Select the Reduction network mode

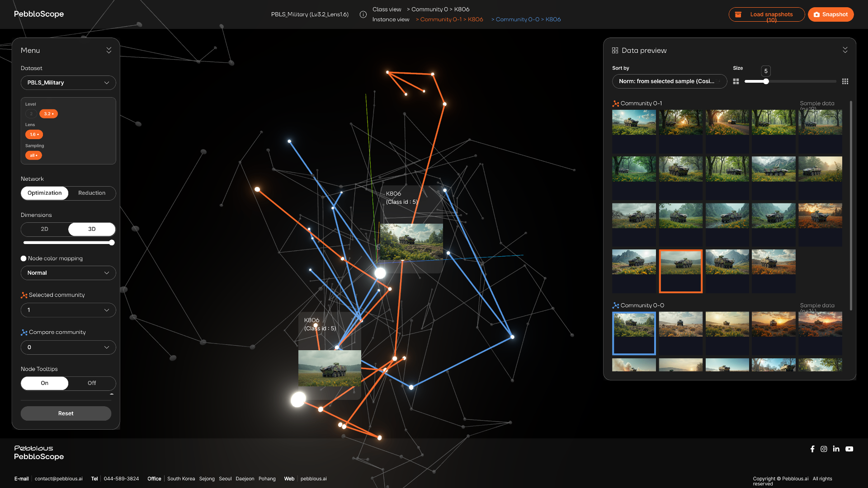click(92, 193)
